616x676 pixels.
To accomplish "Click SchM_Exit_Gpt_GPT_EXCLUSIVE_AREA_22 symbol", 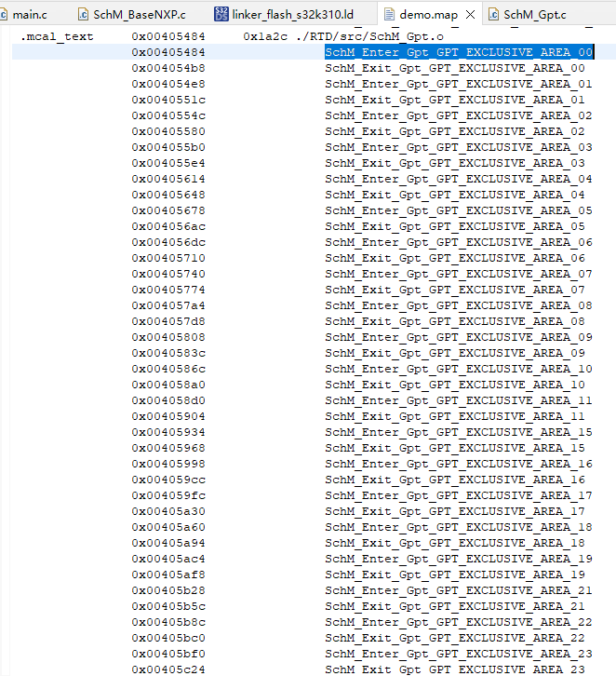I will tap(455, 638).
